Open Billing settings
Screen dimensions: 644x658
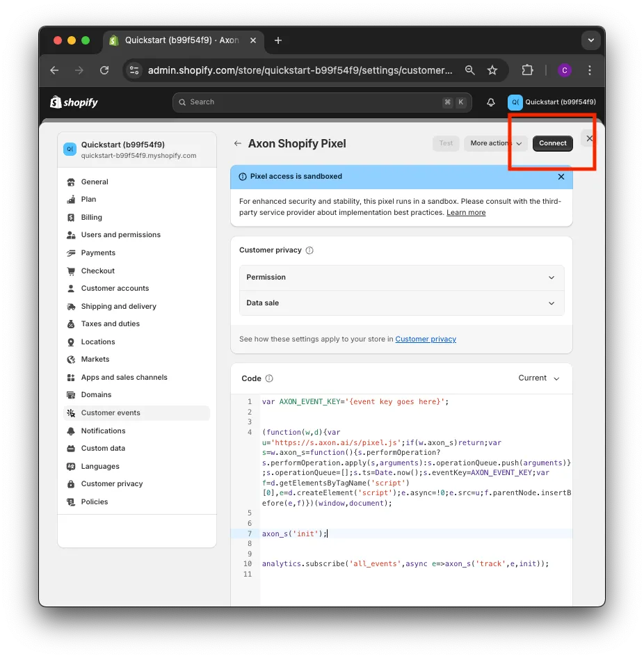pyautogui.click(x=136, y=218)
